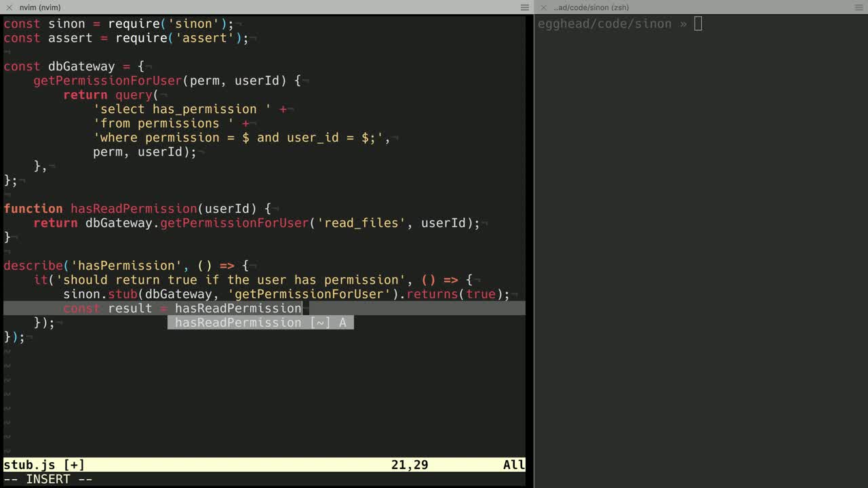Click the stub.js [+] filename in the status line
Viewport: 868px width, 488px height.
point(44,465)
